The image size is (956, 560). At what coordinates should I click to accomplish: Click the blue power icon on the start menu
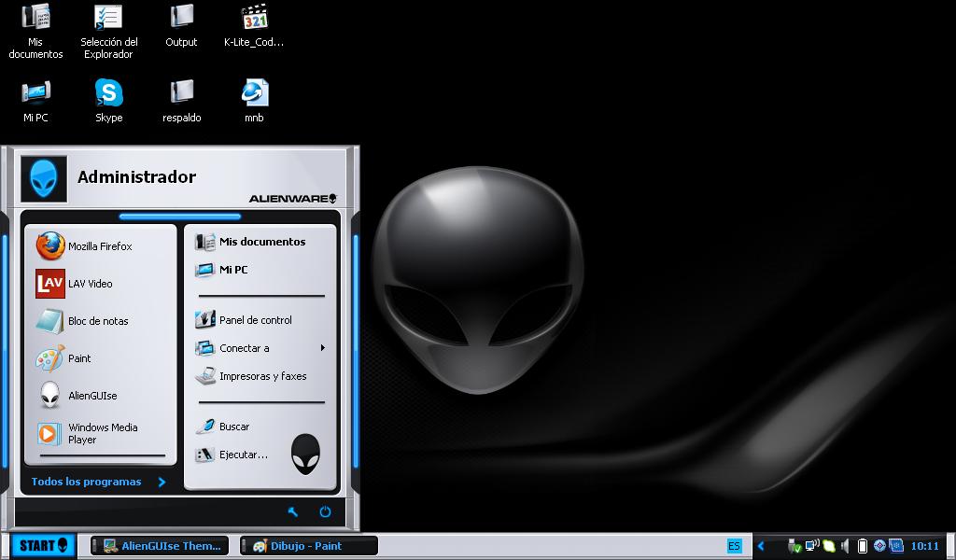point(325,511)
